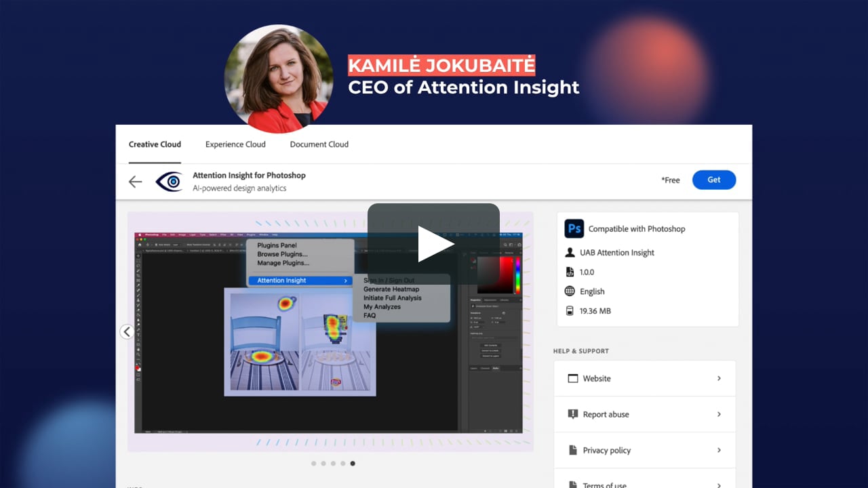Screen dimensions: 868x488
Task: Choose My Analyzes from the submenu
Action: click(382, 307)
